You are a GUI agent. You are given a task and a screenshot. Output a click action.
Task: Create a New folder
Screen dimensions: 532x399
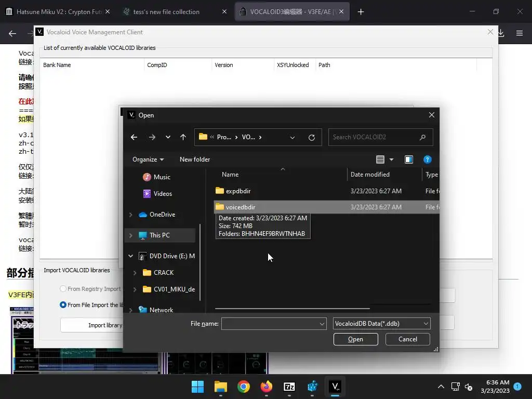point(195,159)
